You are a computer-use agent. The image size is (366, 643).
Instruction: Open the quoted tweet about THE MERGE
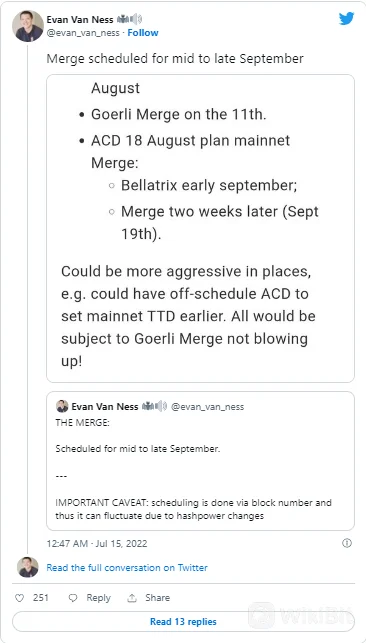point(200,461)
